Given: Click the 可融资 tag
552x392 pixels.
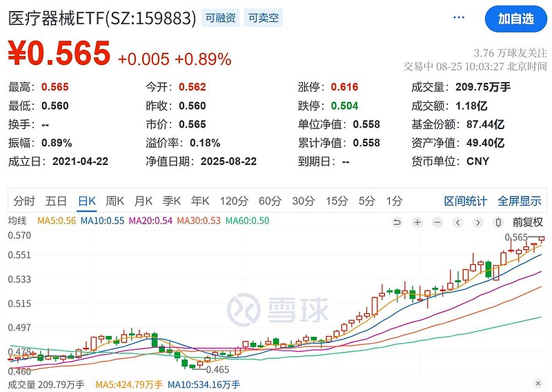Looking at the screenshot, I should (220, 18).
